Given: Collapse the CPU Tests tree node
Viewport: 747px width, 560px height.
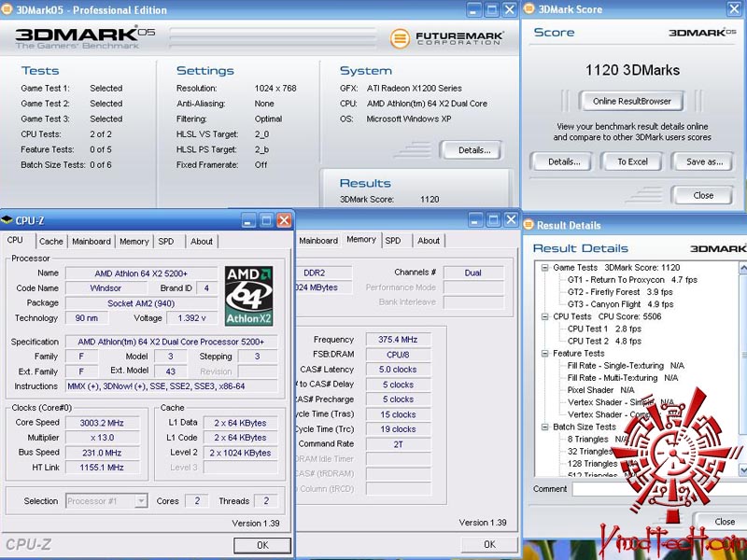Looking at the screenshot, I should [x=544, y=316].
